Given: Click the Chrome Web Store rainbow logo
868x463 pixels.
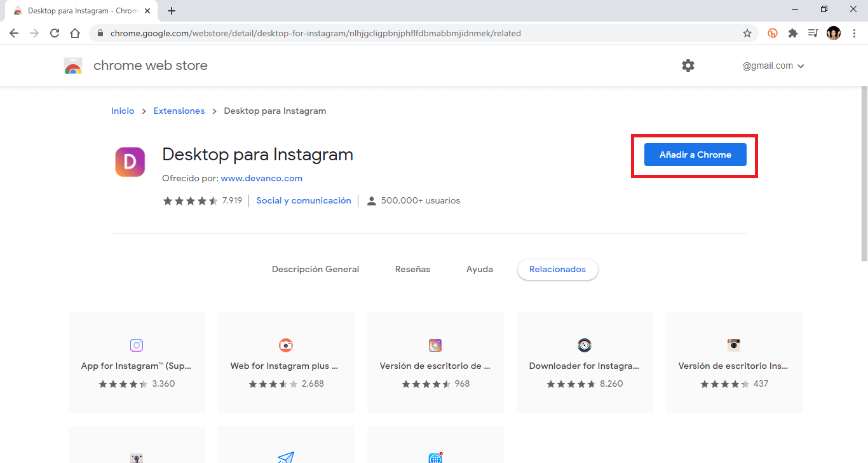Looking at the screenshot, I should pyautogui.click(x=73, y=66).
